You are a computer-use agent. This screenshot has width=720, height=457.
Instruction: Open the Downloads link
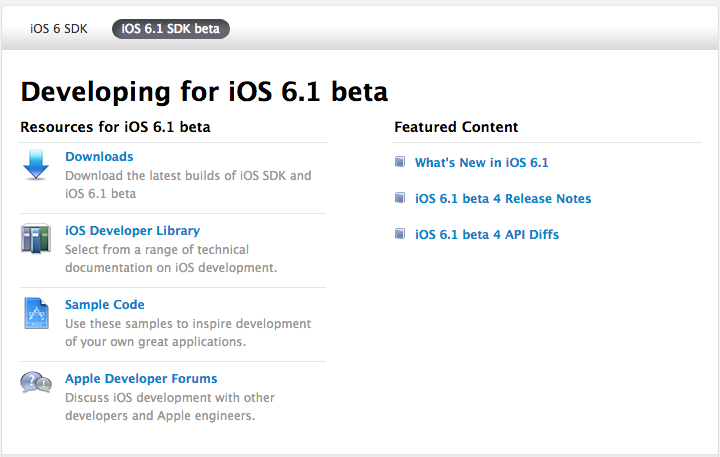point(99,157)
